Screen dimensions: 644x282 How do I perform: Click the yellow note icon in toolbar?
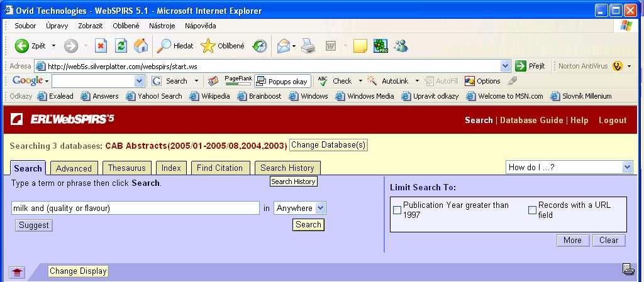point(360,46)
